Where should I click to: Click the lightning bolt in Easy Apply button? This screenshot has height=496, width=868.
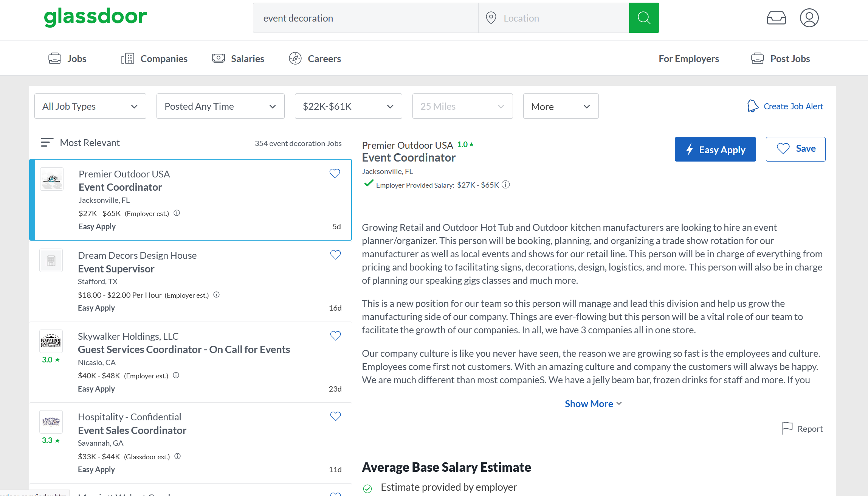coord(690,150)
